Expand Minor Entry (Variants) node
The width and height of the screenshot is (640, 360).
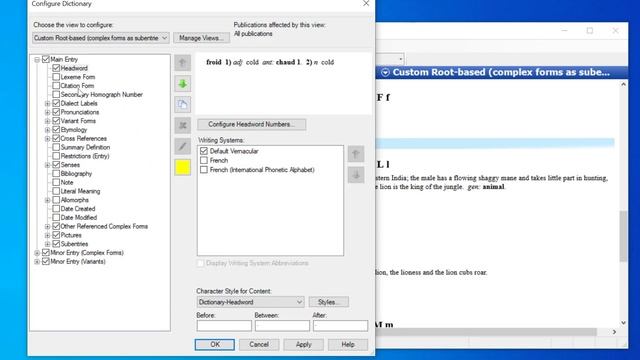37,262
